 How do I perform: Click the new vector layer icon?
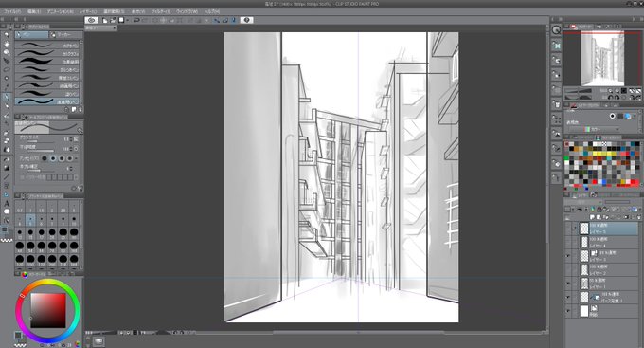coord(599,217)
